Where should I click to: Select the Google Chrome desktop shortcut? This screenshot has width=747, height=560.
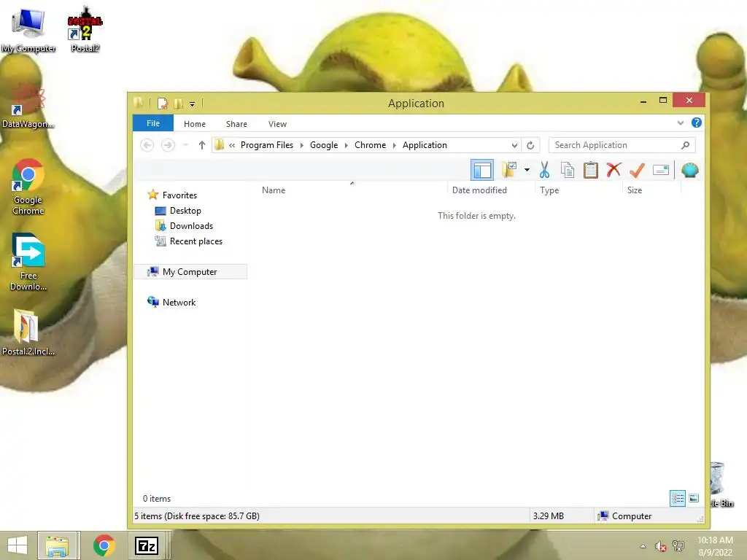28,187
